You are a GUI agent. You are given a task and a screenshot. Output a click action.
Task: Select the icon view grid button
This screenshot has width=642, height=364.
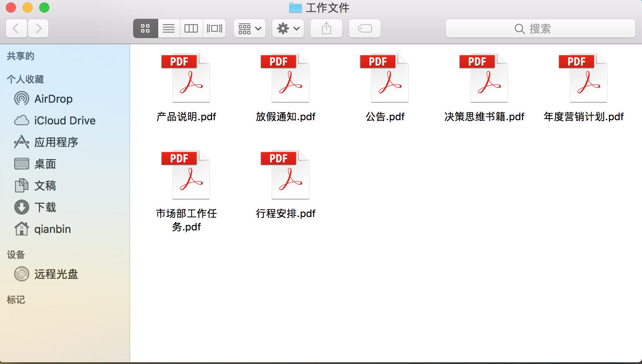[145, 28]
